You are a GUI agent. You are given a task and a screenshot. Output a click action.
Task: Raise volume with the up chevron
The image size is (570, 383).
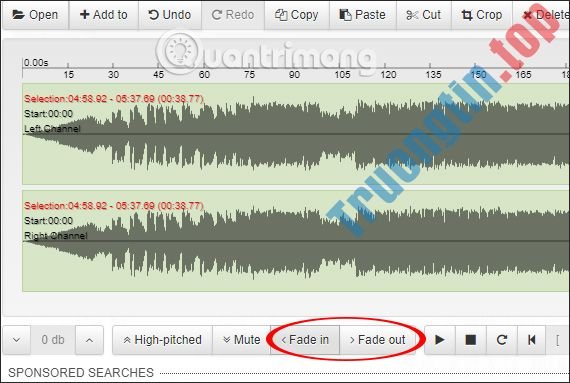89,340
